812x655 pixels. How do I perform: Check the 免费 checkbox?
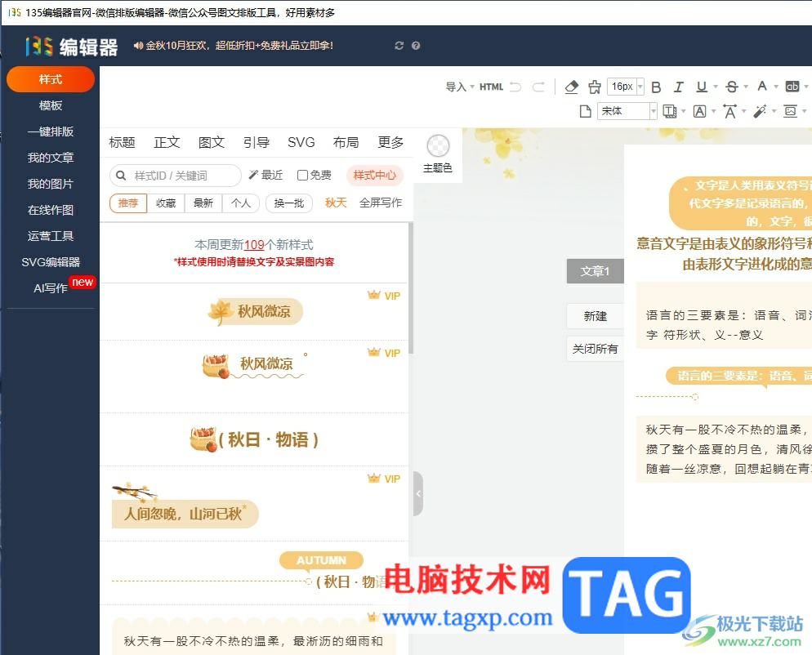coord(302,176)
